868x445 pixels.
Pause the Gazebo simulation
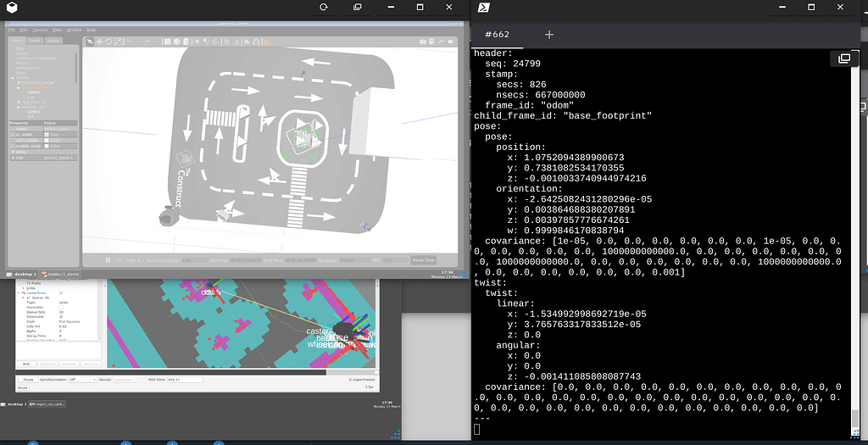[108, 260]
